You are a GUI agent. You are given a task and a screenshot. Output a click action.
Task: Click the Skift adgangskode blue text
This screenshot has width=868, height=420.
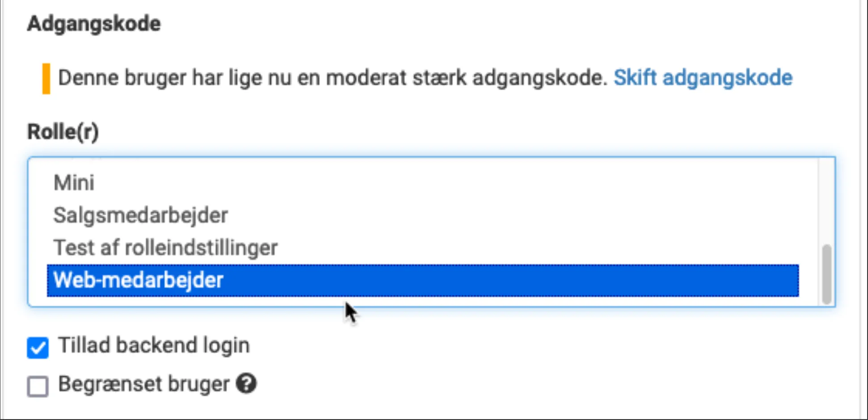[704, 77]
